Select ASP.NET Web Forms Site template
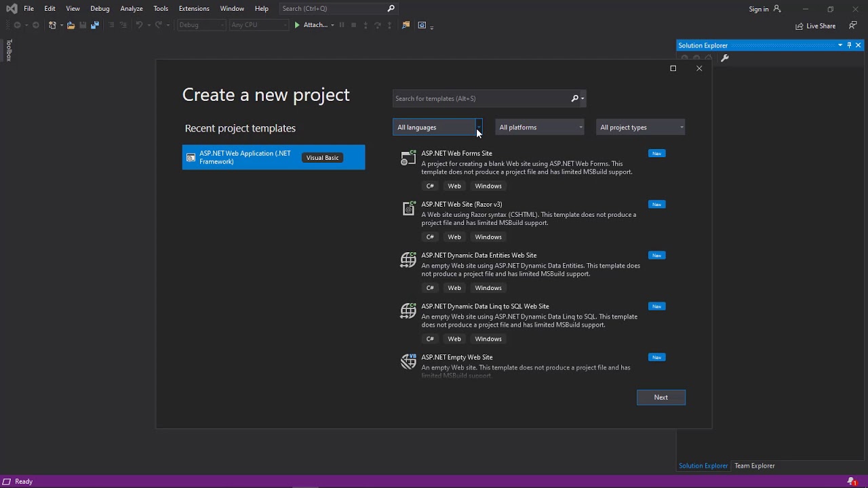This screenshot has height=488, width=868. pos(456,153)
